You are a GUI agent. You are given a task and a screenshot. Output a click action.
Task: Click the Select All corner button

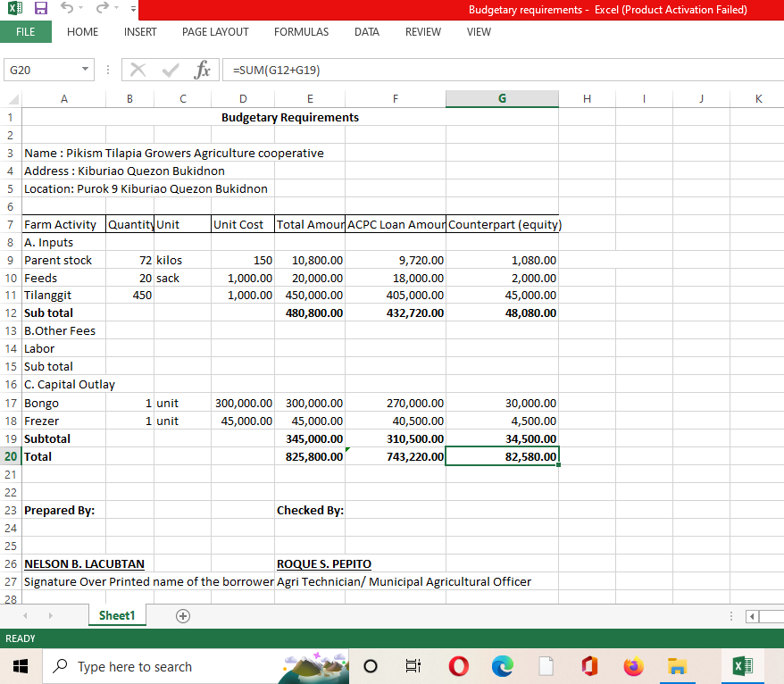(x=11, y=99)
